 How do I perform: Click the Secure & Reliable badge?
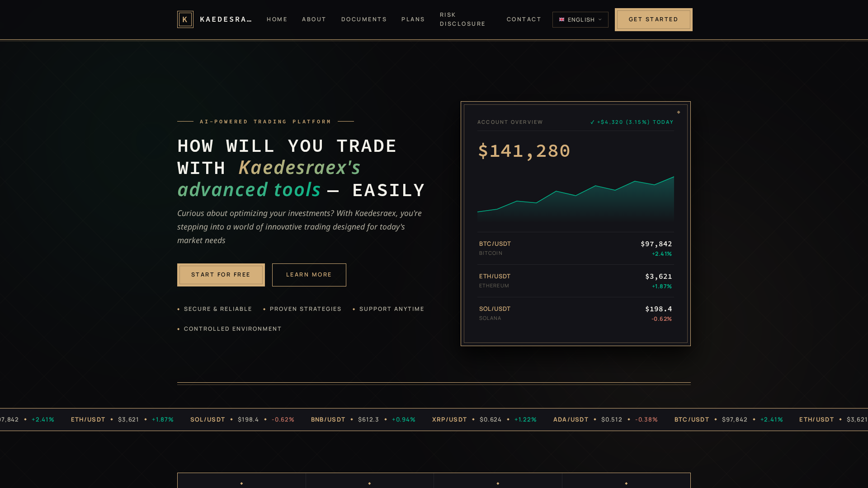pos(215,309)
